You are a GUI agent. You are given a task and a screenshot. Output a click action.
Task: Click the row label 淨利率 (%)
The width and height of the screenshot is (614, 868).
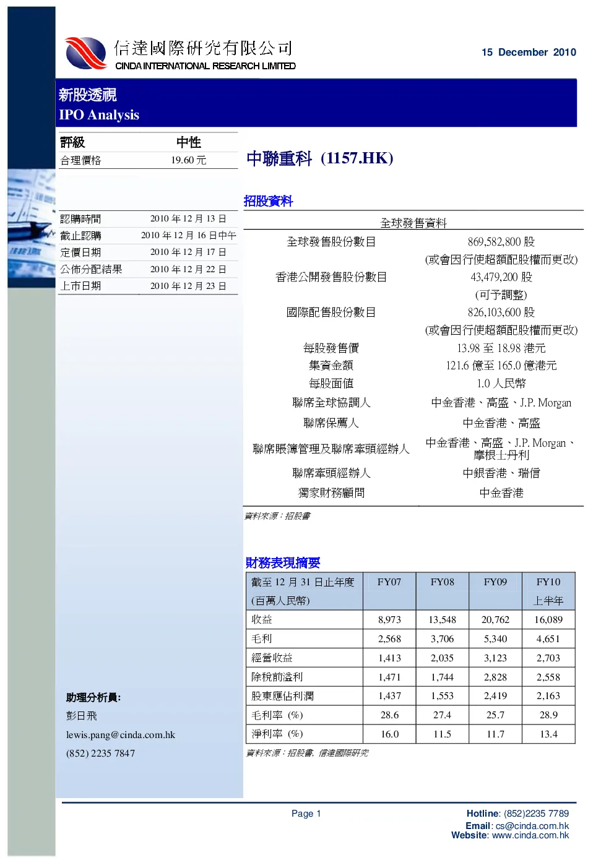(x=277, y=734)
